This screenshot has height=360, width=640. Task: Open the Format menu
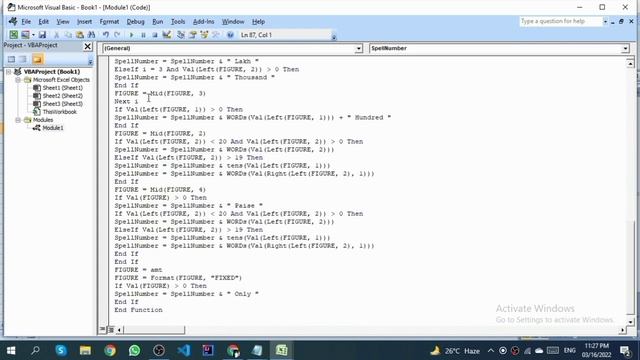tap(109, 22)
